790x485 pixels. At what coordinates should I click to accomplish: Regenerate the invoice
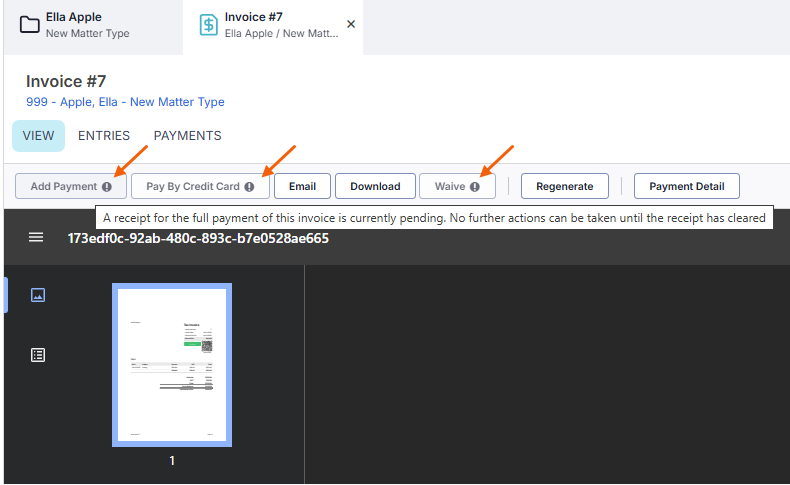pos(565,186)
